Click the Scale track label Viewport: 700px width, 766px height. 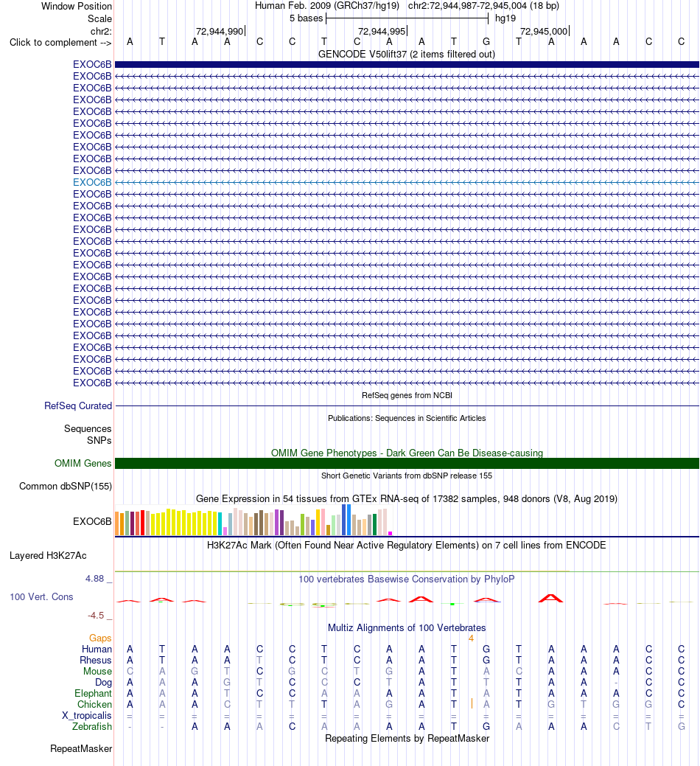pyautogui.click(x=99, y=18)
